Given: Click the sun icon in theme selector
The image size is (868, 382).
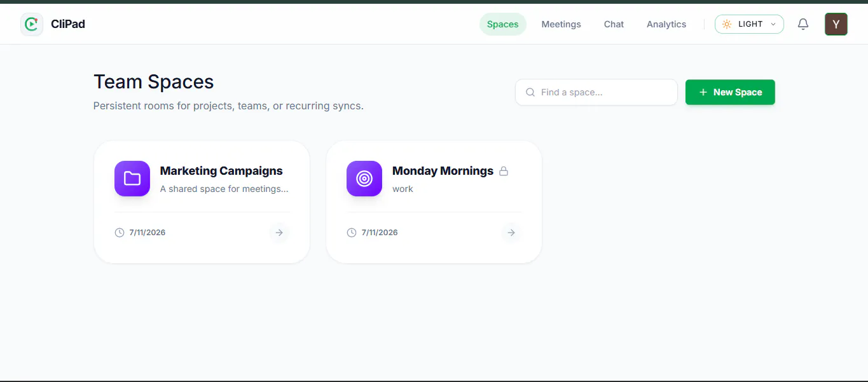Looking at the screenshot, I should coord(727,24).
